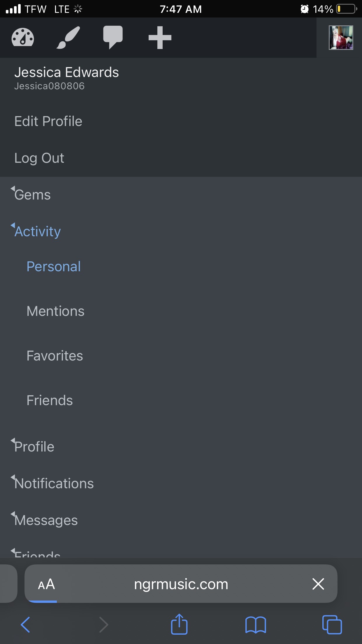Image resolution: width=362 pixels, height=644 pixels.
Task: Tap the profile avatar thumbnail
Action: 341,38
